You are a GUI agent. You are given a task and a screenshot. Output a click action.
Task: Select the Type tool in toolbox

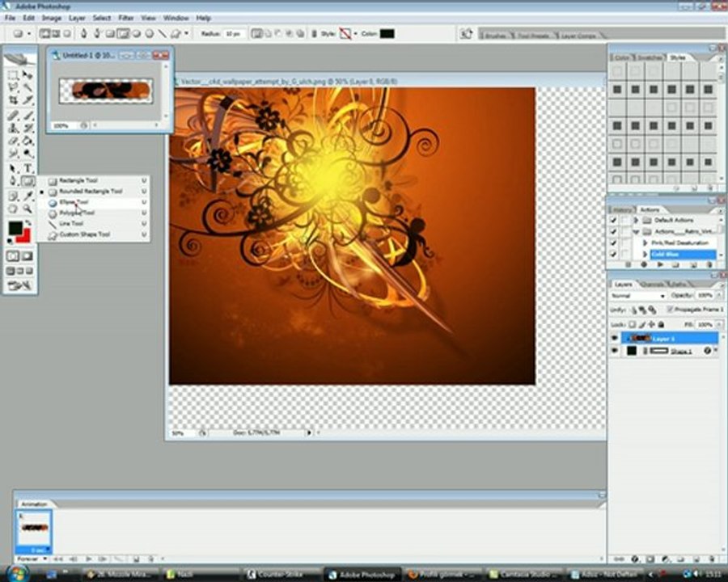point(28,168)
